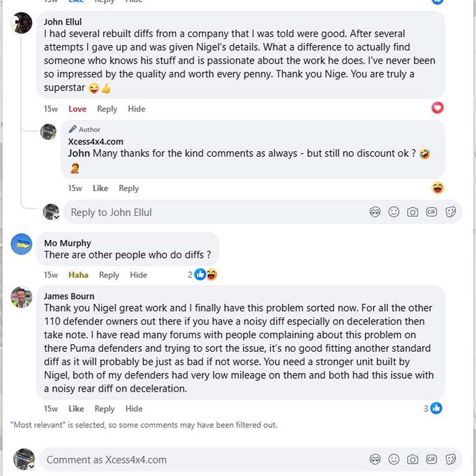Toggle Haha reaction under Mo Murphy's comment
Image resolution: width=476 pixels, height=476 pixels.
78,275
